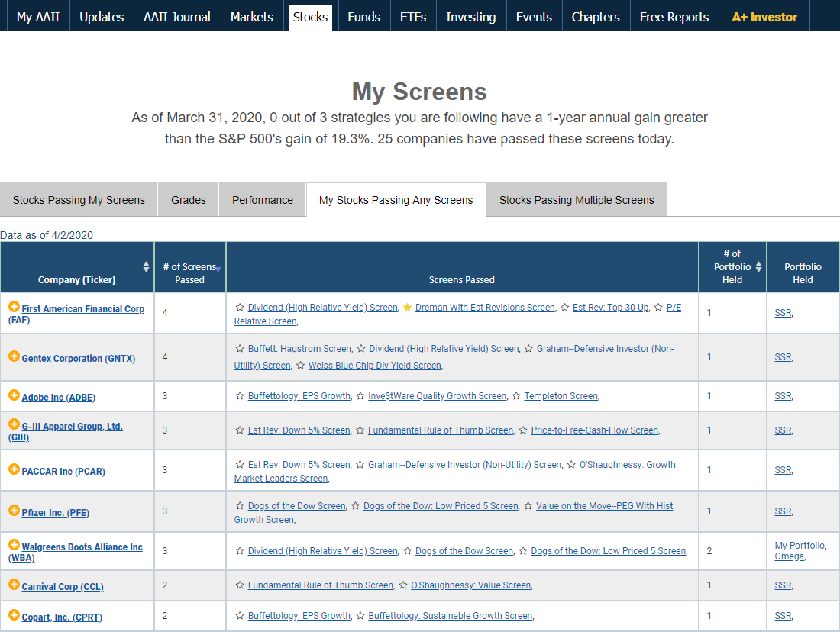Switch to the Performance tab
Screen dimensions: 840x632
(263, 200)
